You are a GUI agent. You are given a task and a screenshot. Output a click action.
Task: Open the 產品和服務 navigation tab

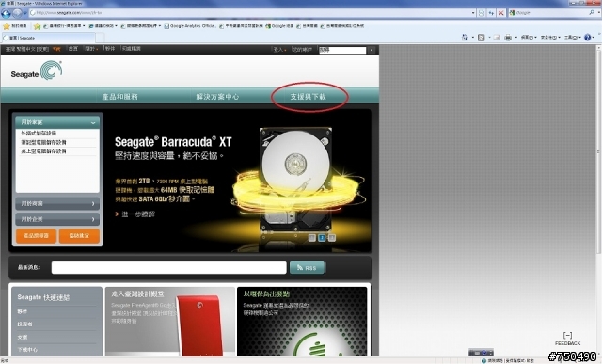[119, 97]
